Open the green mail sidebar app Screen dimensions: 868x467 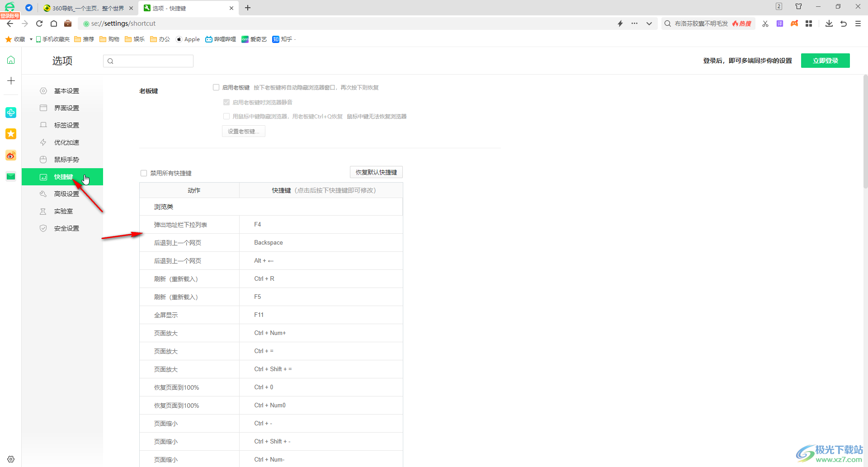[11, 176]
